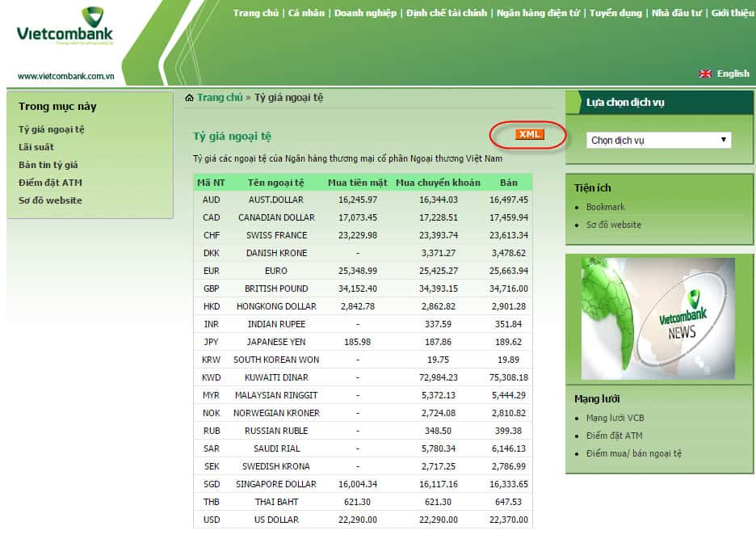Open Điểm mua/ bán ngoại tệ link
756x539 pixels.
(634, 453)
